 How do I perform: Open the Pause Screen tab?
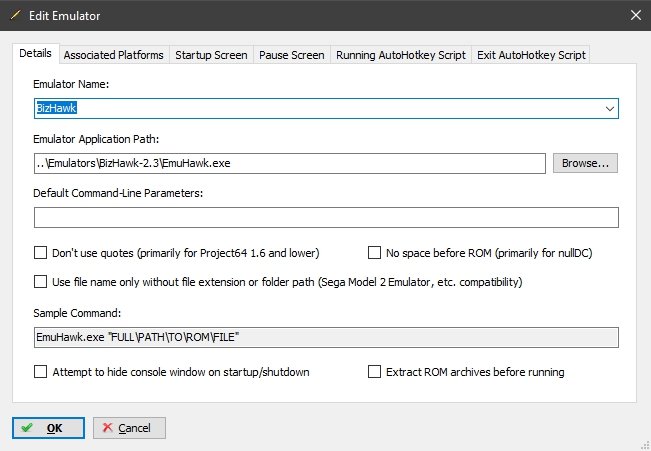[291, 55]
